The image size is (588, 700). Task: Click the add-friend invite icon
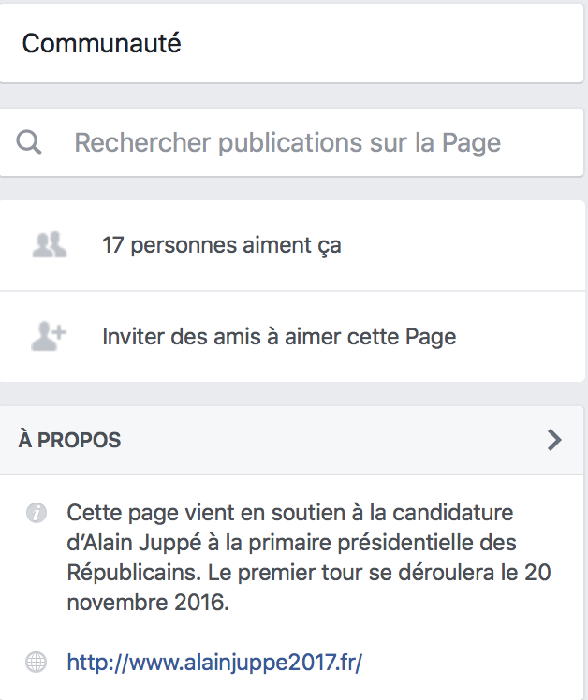(x=49, y=336)
